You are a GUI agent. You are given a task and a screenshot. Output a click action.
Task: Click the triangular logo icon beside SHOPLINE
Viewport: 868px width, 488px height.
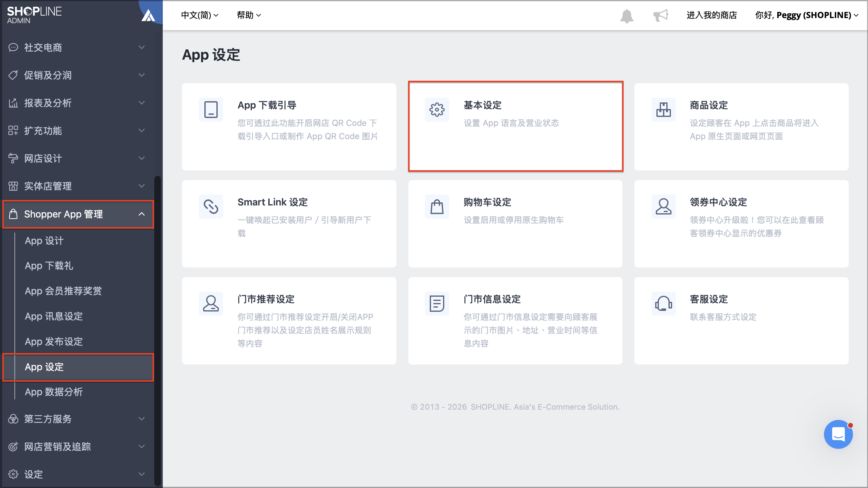coord(148,15)
